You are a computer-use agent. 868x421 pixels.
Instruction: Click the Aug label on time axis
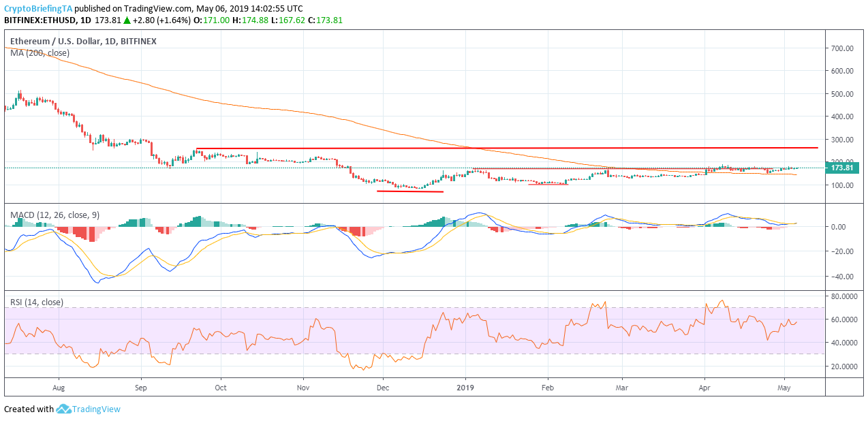click(59, 388)
